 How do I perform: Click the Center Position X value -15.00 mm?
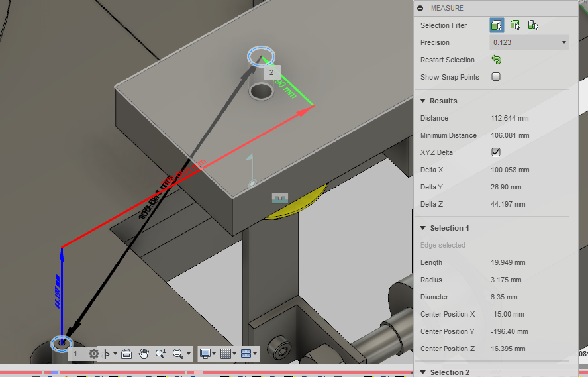pyautogui.click(x=507, y=314)
